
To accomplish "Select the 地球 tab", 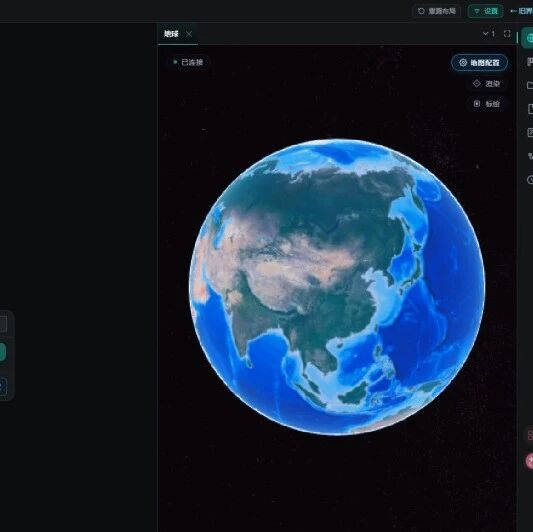I will click(171, 34).
